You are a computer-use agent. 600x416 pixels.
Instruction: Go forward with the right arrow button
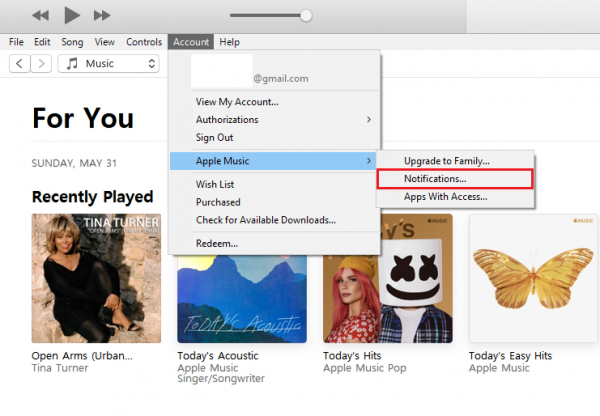pos(41,63)
